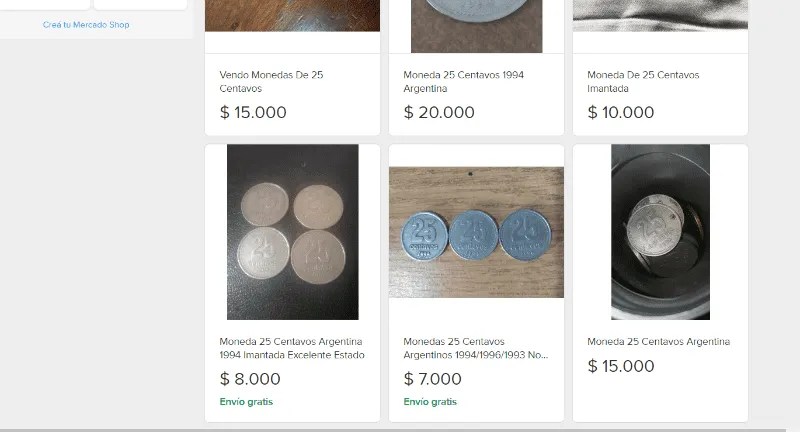Image resolution: width=800 pixels, height=432 pixels.
Task: Open the cropped brown photo above "Vendo Monedas"
Action: pos(292,15)
